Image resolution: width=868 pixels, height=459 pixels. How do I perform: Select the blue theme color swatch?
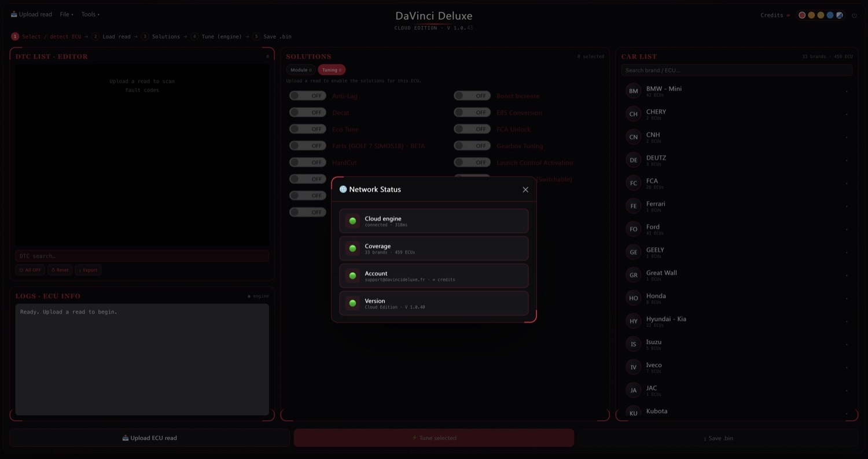pyautogui.click(x=830, y=16)
